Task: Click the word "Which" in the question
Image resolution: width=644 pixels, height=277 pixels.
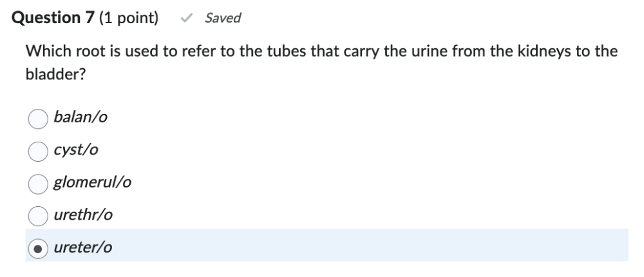Action: [44, 52]
